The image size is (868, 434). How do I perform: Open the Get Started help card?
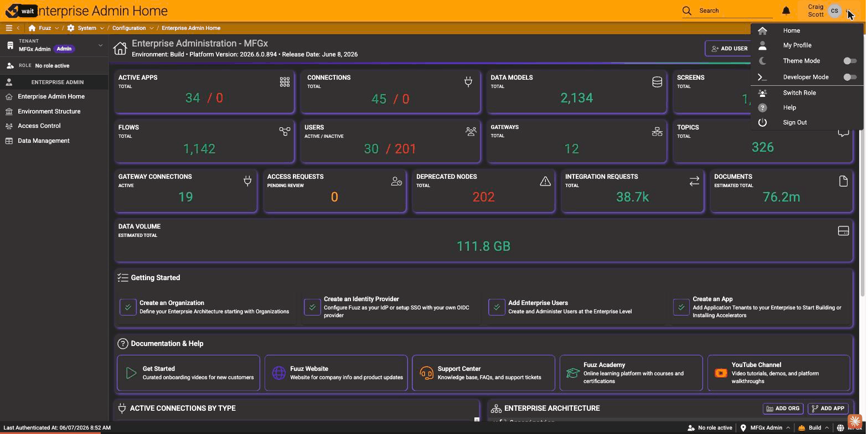[x=188, y=373]
